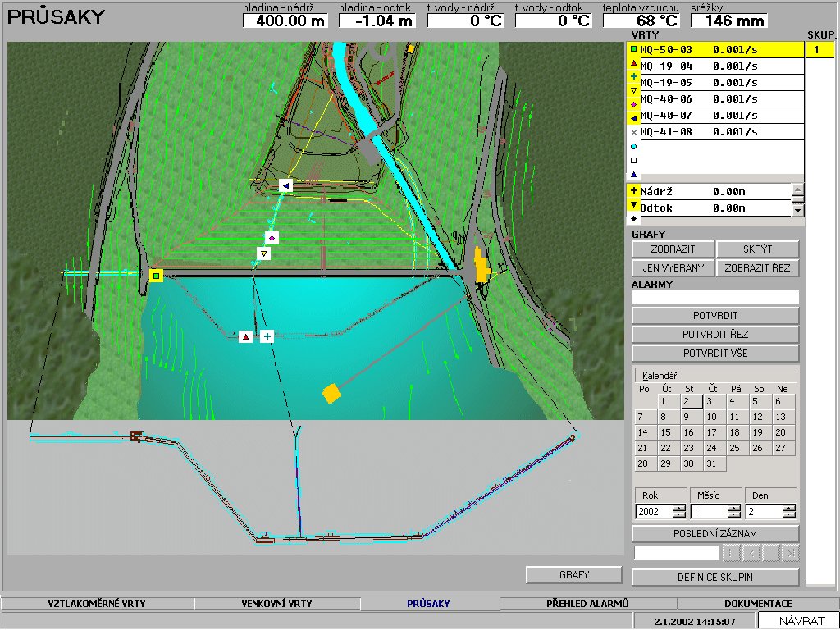Click the green square marker on the map
This screenshot has height=630, width=840.
(156, 276)
